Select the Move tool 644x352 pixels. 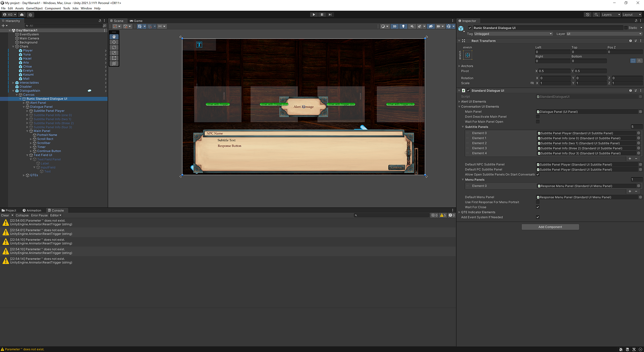tap(114, 42)
